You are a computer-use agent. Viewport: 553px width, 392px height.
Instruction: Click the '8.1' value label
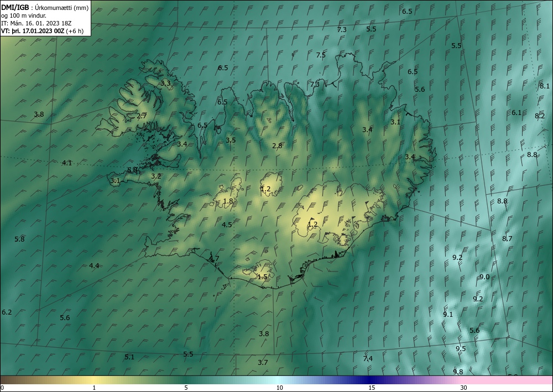click(x=545, y=86)
